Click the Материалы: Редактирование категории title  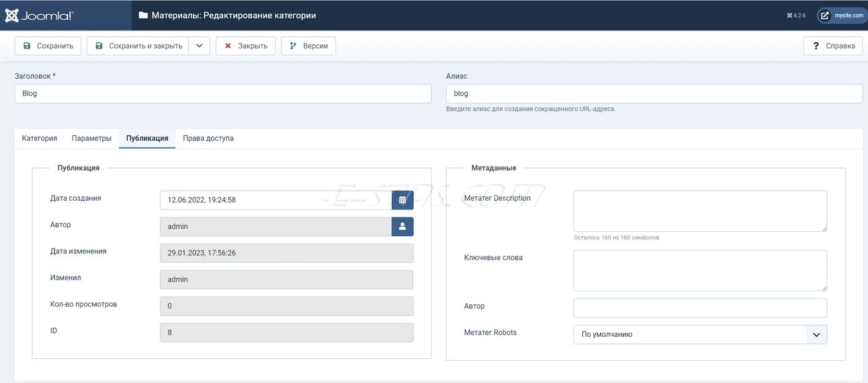(234, 15)
